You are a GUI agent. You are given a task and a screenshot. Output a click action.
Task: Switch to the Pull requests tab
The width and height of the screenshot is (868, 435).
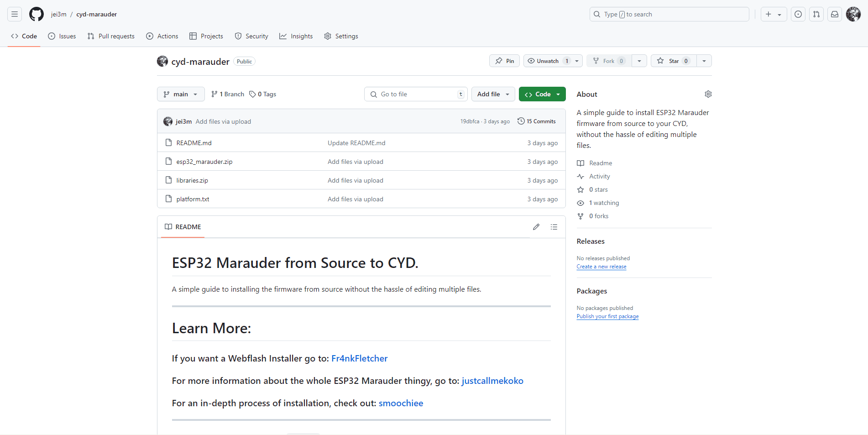click(111, 36)
